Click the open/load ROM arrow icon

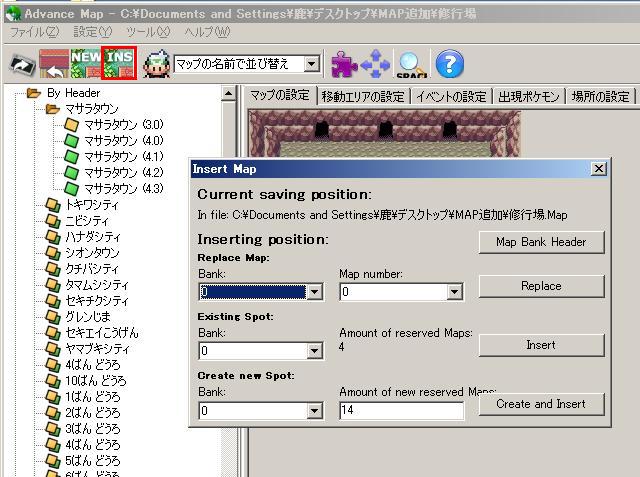[21, 64]
